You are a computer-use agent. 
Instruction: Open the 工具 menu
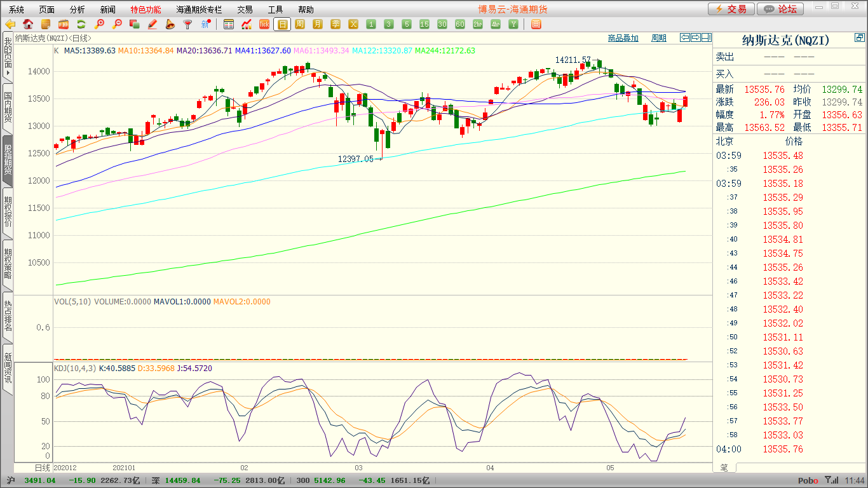click(275, 10)
